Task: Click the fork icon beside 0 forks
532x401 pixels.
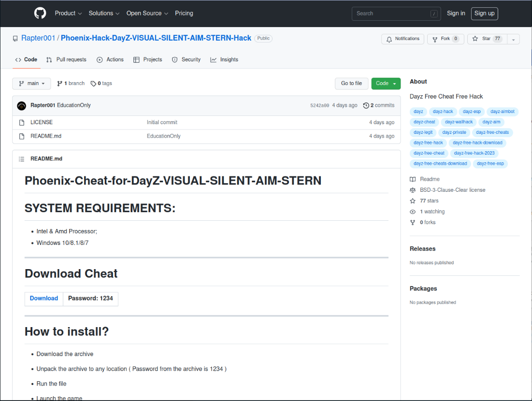Action: (413, 223)
